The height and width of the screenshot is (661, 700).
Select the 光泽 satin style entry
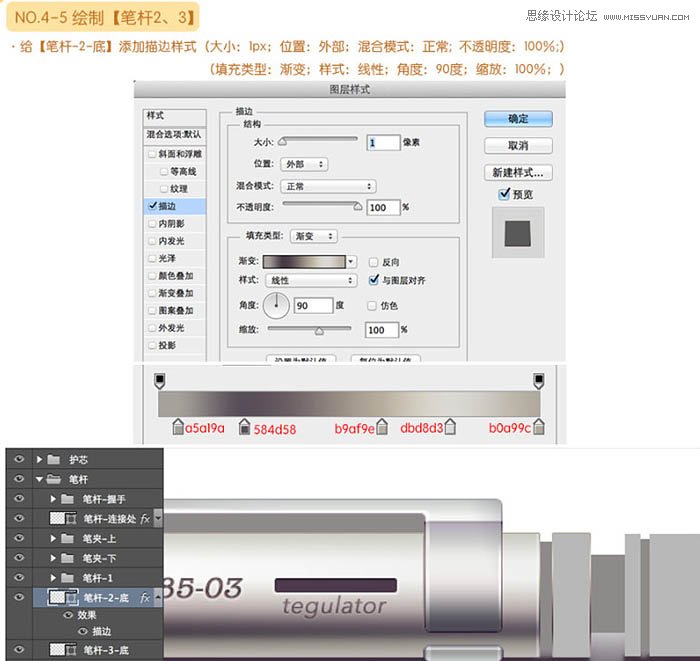(175, 258)
